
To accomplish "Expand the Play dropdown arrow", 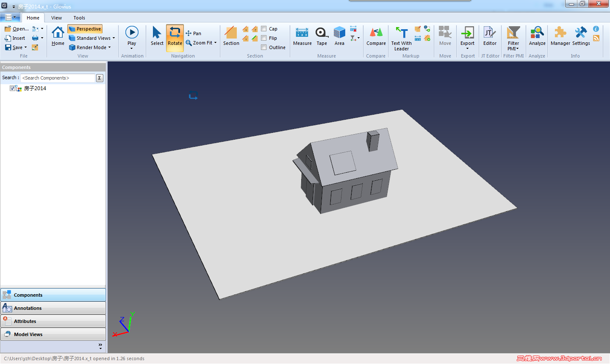I will coord(132,49).
